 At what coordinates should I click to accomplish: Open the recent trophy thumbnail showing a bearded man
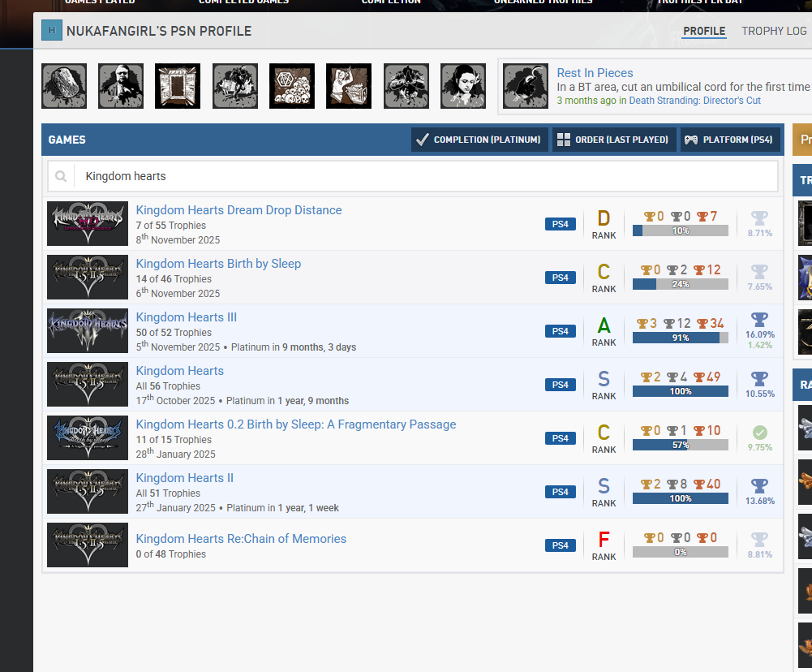tap(121, 86)
